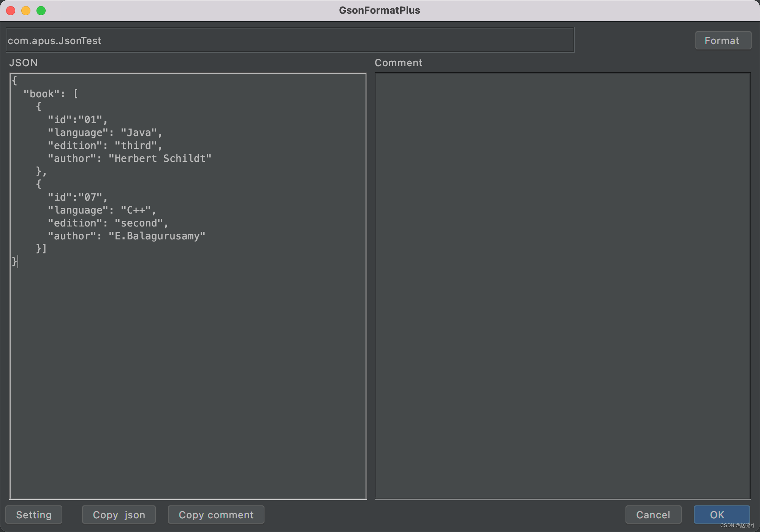Click the line "edition": "second"

click(108, 223)
